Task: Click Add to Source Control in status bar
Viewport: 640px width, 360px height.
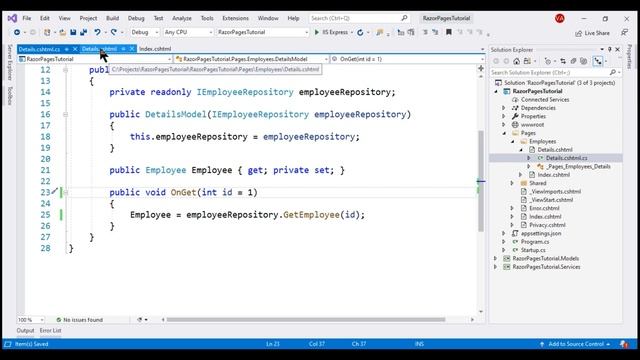Action: pos(576,344)
